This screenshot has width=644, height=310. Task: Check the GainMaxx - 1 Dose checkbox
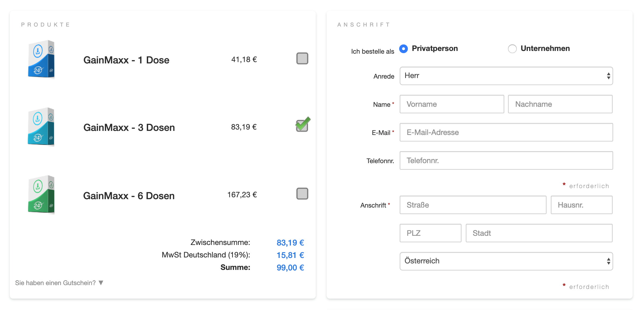click(302, 59)
